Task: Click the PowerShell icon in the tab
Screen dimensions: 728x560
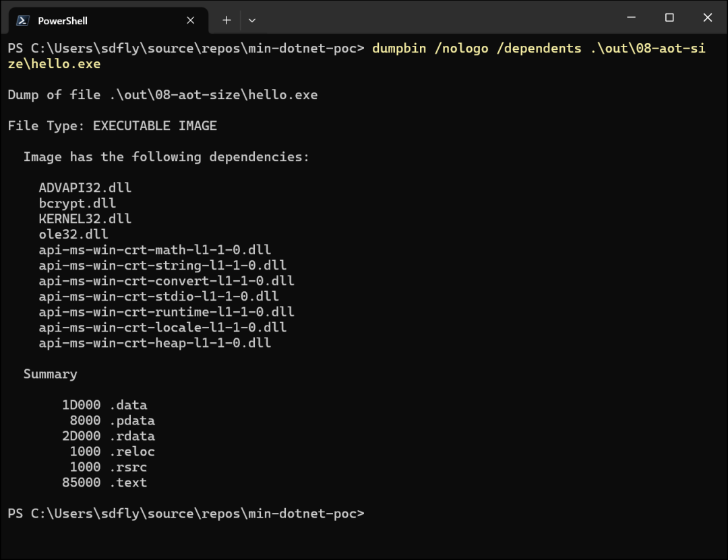Action: click(x=23, y=20)
